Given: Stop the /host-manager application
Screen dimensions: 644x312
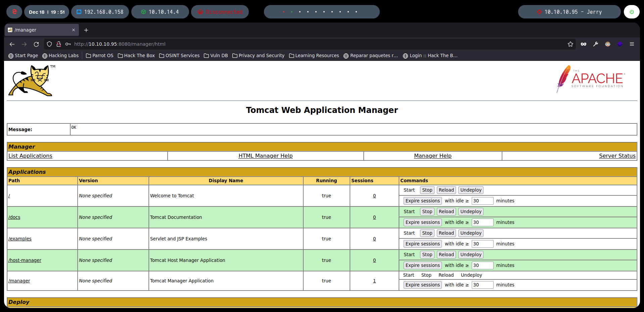Looking at the screenshot, I should [x=427, y=255].
